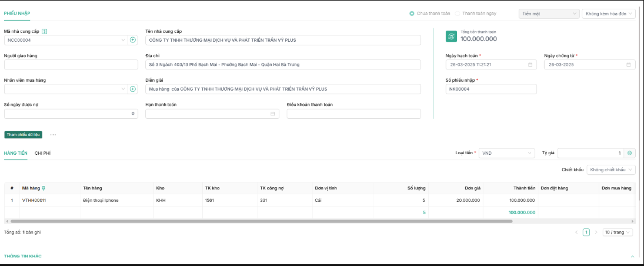Select the Chưa thanh toán radio option
644x266 pixels.
(412, 14)
